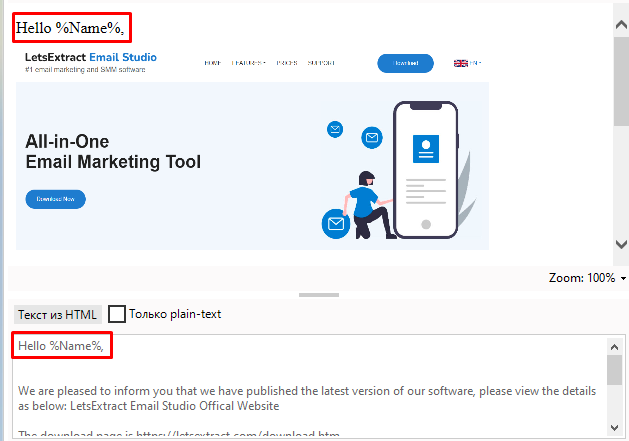Click the up arrow of the preview scrollbar
Screen dimensions: 629x441
coord(621,25)
